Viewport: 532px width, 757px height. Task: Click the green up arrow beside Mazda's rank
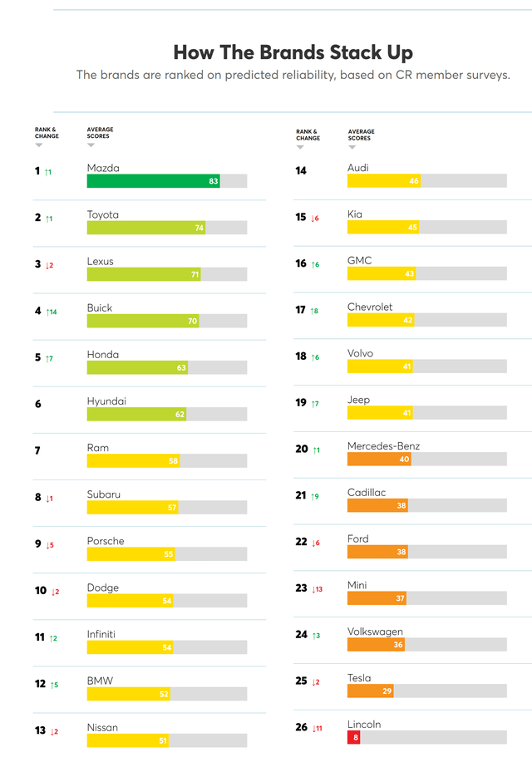46,172
